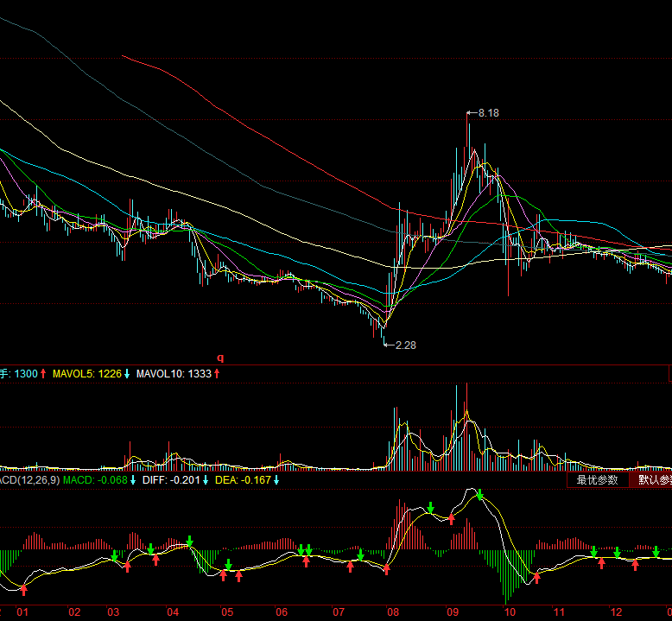The width and height of the screenshot is (672, 621).
Task: Click the 默认参数 button
Action: pyautogui.click(x=653, y=480)
